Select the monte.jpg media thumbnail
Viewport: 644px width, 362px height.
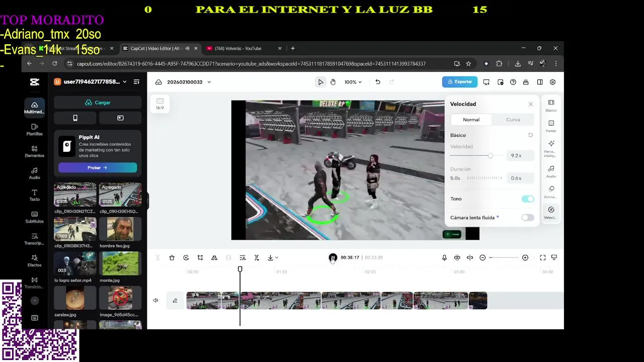[x=120, y=263]
